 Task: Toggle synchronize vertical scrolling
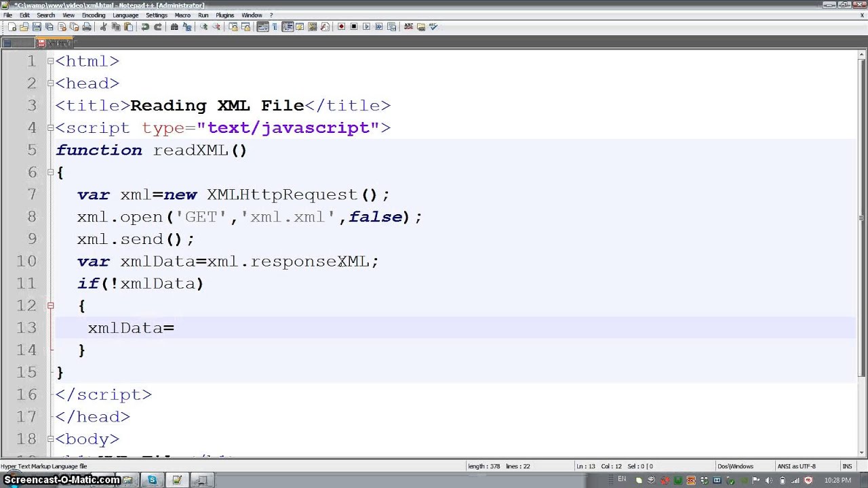pos(233,27)
